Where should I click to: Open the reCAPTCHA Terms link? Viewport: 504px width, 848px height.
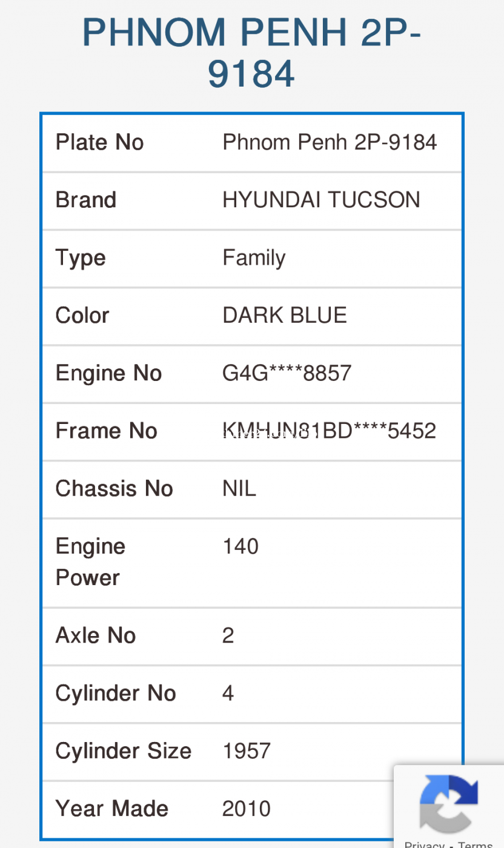click(475, 844)
